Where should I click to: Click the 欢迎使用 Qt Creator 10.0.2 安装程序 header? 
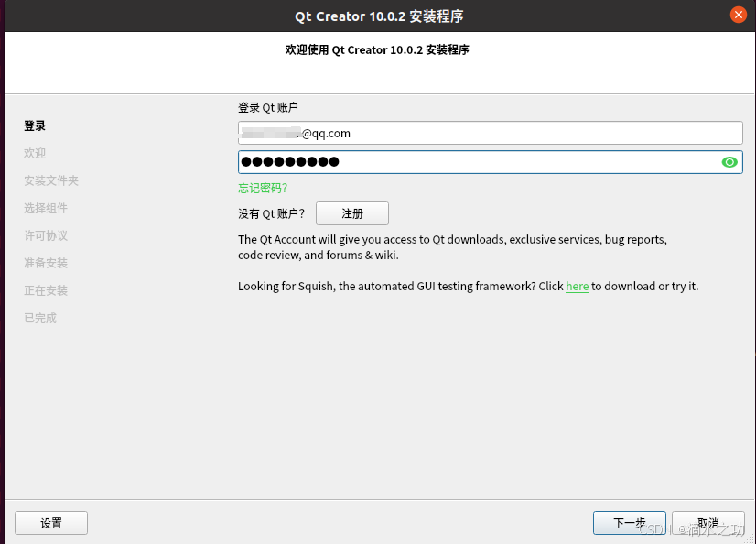click(x=377, y=49)
